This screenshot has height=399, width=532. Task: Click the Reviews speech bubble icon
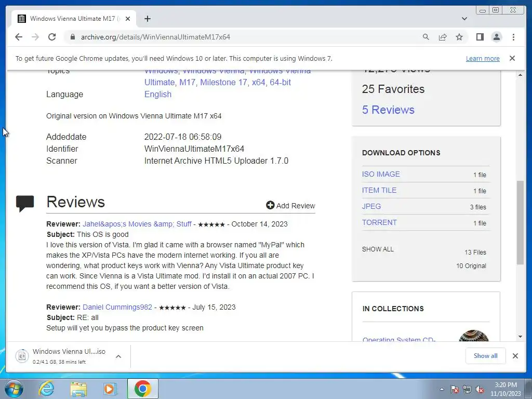point(25,203)
